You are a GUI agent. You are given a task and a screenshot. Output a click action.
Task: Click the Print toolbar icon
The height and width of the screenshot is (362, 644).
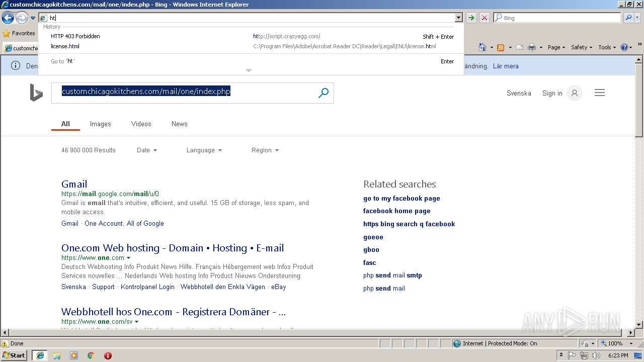532,47
